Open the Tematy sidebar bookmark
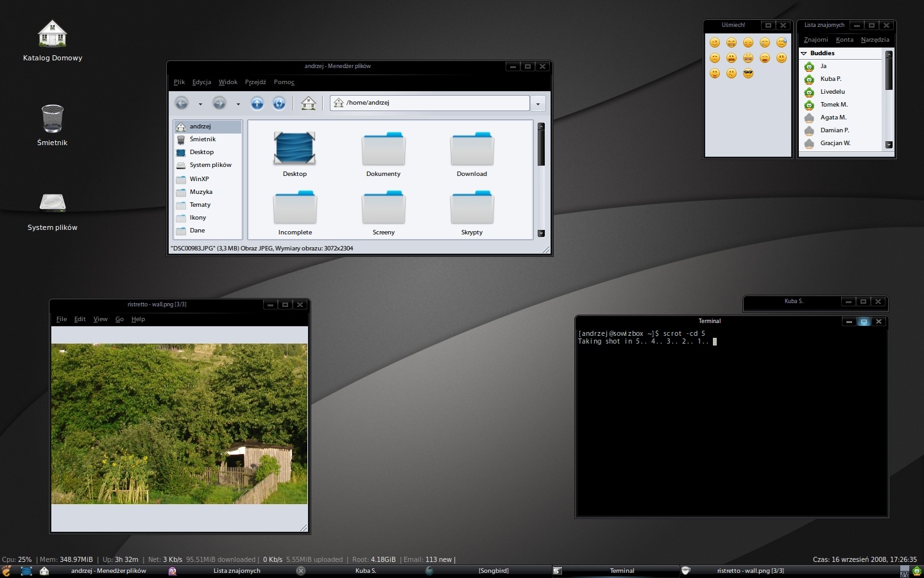 tap(208, 205)
